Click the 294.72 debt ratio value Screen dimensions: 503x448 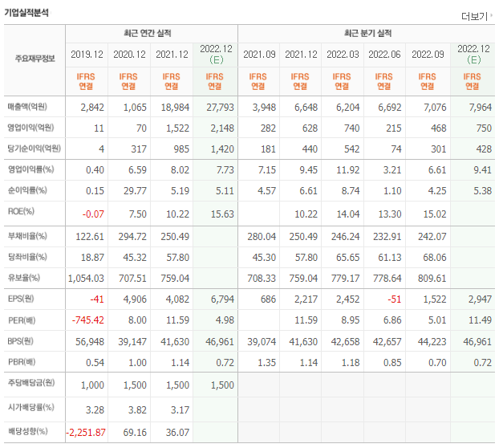132,237
